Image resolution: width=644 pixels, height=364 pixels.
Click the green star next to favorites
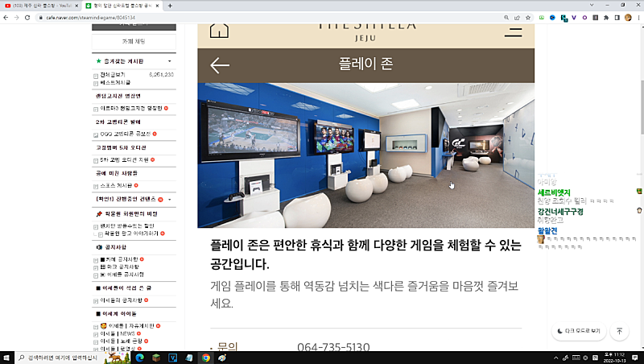98,61
